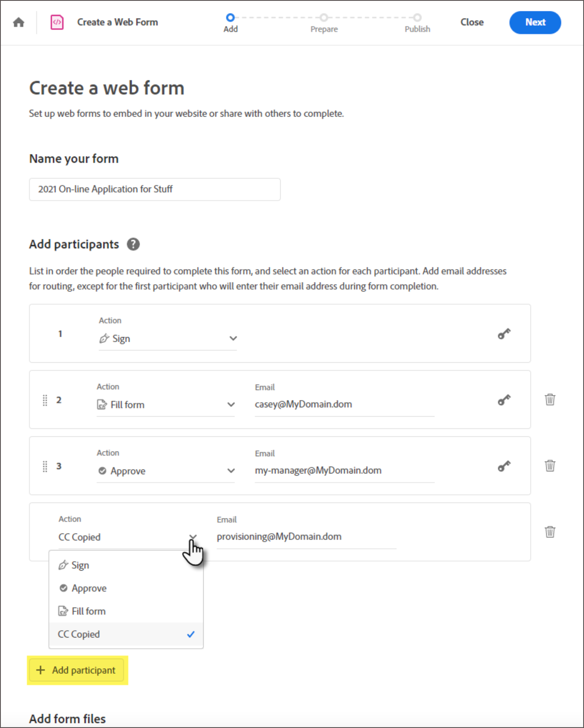Delete the my-manager@MyDomain.dom participant
This screenshot has height=728, width=584.
[x=550, y=466]
